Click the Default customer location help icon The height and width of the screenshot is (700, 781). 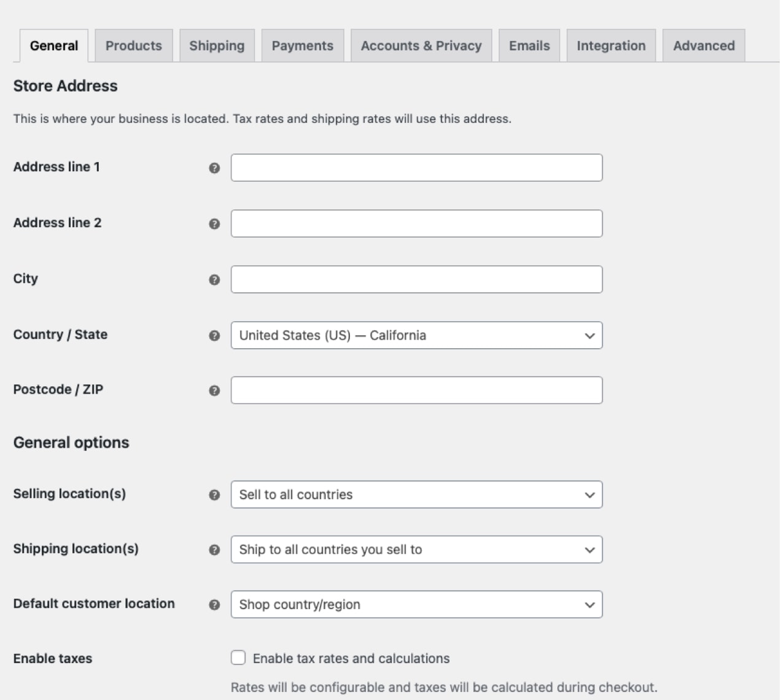(x=214, y=605)
